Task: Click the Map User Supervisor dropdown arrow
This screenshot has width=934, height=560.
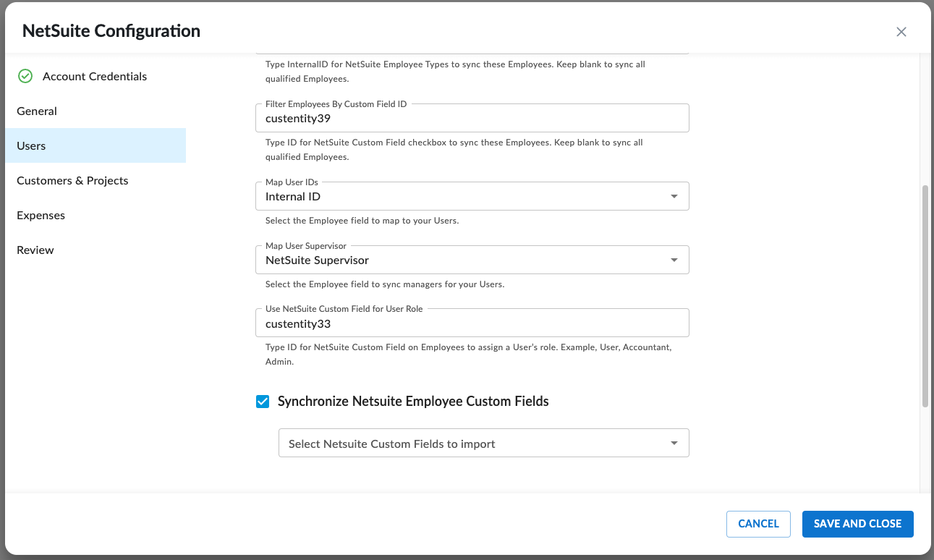Action: (674, 260)
